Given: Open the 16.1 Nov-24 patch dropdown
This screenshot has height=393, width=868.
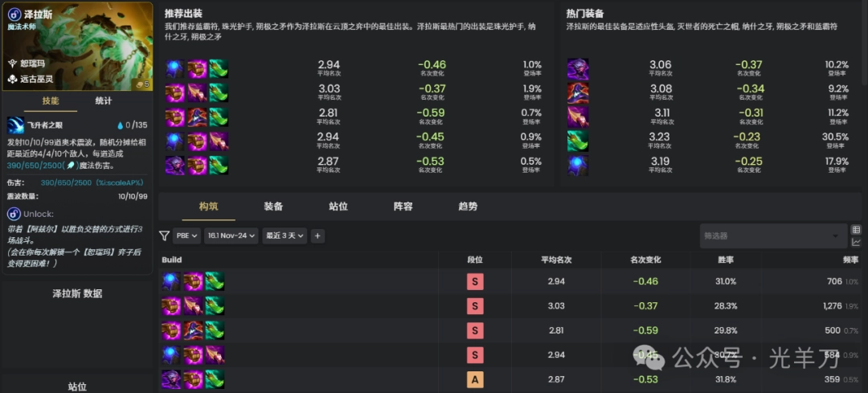Looking at the screenshot, I should [x=231, y=236].
